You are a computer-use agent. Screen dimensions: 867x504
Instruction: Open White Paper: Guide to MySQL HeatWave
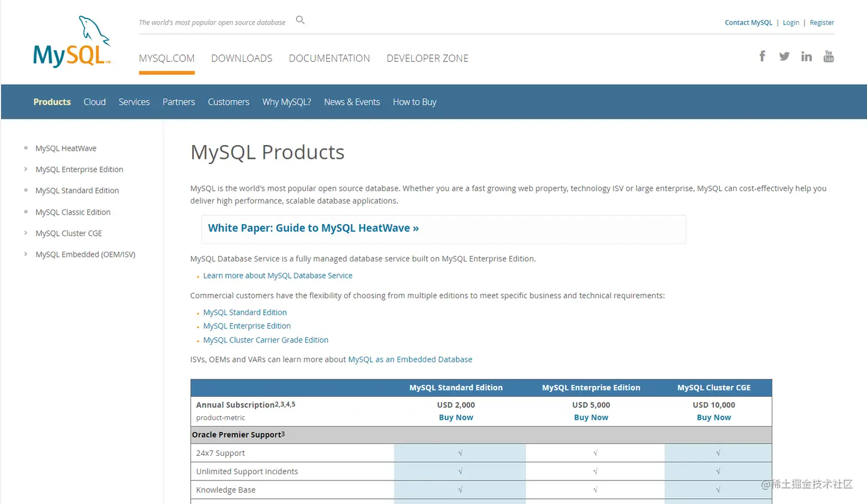click(313, 228)
